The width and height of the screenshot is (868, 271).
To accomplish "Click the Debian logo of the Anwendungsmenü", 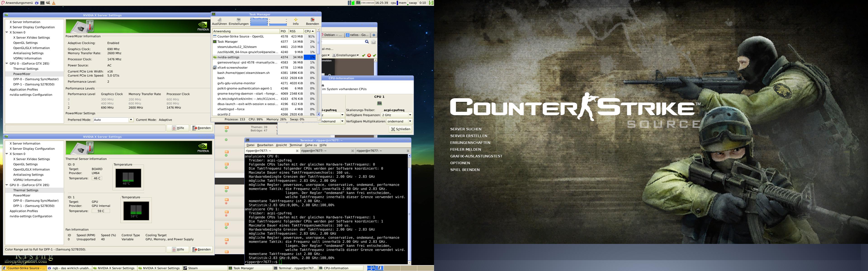I will (x=3, y=3).
